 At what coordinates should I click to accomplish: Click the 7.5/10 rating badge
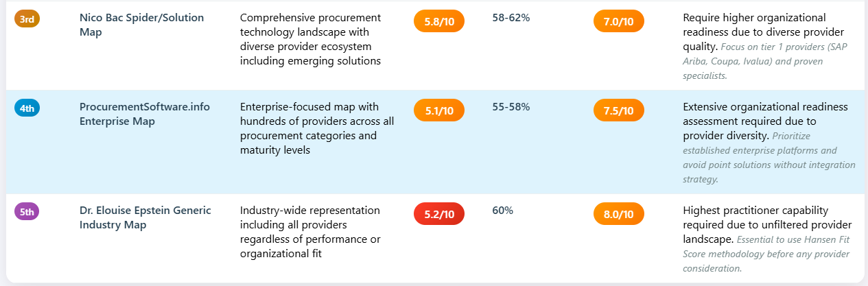(618, 110)
